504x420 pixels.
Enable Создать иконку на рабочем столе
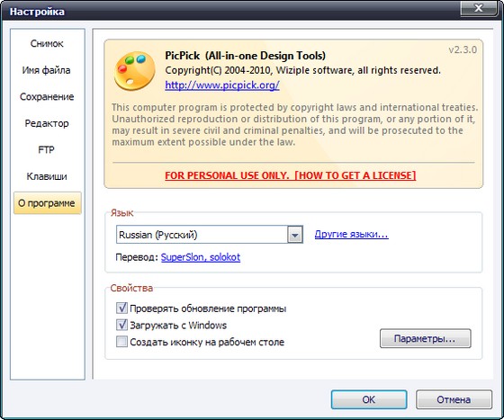pyautogui.click(x=121, y=342)
